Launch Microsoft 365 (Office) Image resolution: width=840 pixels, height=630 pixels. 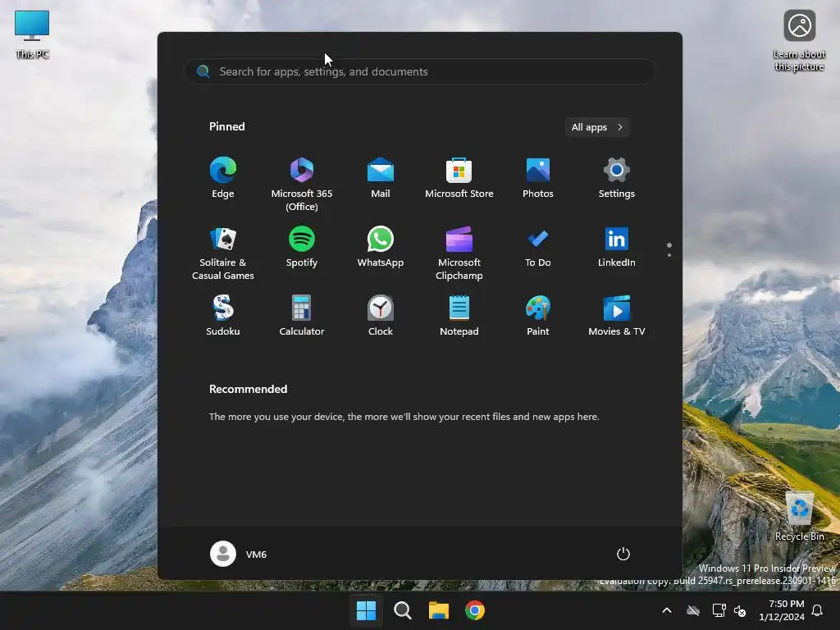[302, 185]
